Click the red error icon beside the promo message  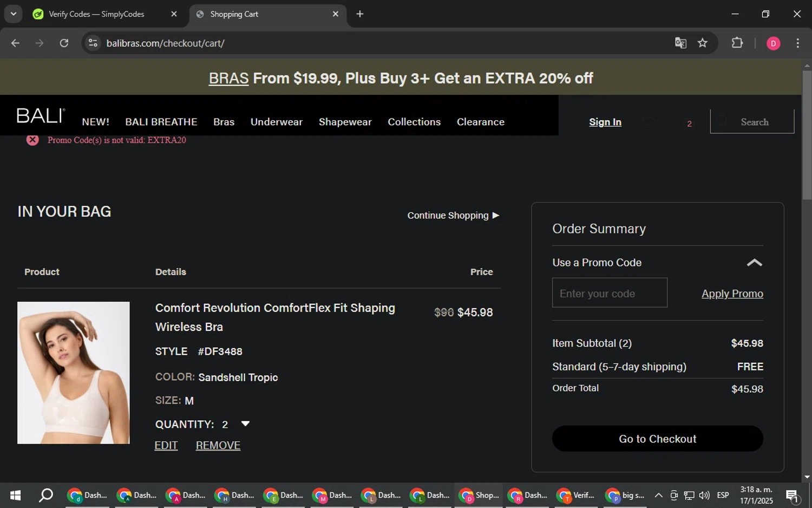[x=32, y=140]
